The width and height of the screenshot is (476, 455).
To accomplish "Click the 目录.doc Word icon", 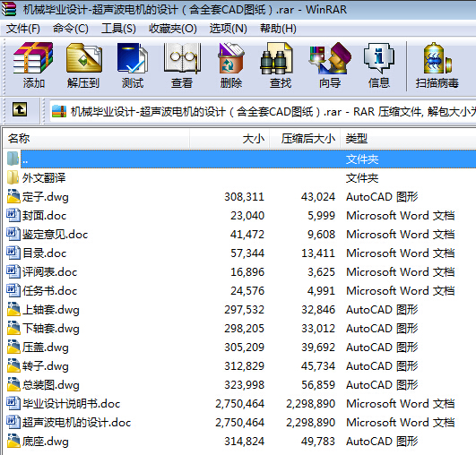I will tap(13, 253).
